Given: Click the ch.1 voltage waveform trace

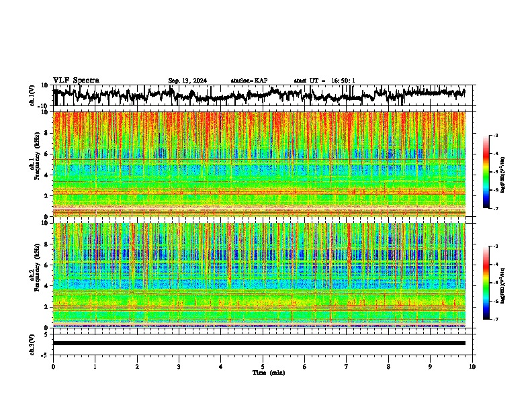Looking at the screenshot, I should click(x=259, y=95).
